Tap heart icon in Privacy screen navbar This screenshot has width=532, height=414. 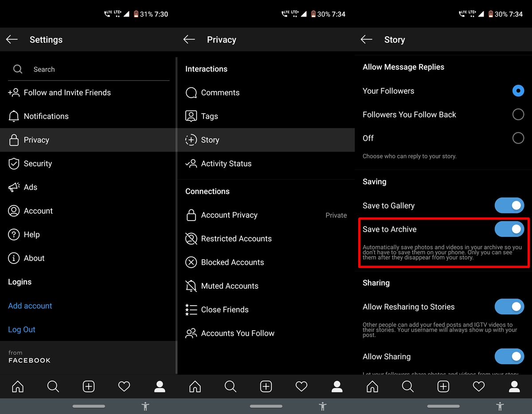(x=301, y=386)
